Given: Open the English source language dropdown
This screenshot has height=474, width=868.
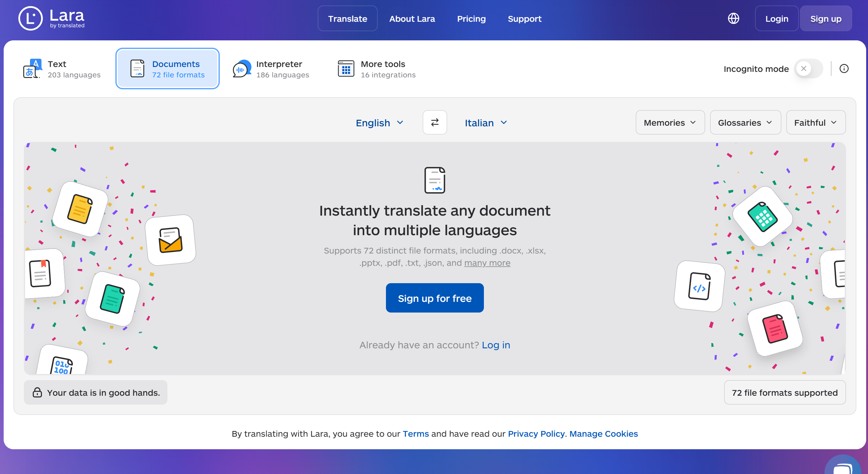Looking at the screenshot, I should point(380,123).
